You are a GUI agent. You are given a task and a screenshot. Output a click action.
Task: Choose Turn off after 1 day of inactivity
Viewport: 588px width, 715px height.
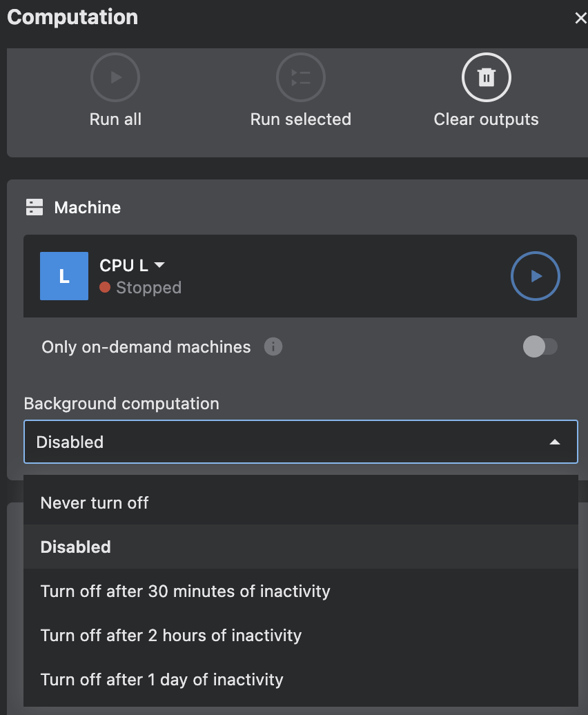pyautogui.click(x=161, y=679)
